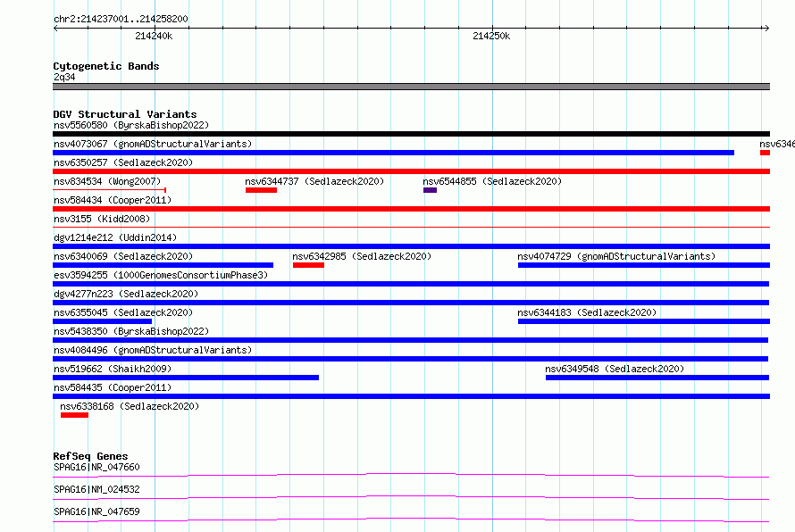Click the SPAG16|NR_047660 gene label
The height and width of the screenshot is (532, 795).
click(96, 467)
